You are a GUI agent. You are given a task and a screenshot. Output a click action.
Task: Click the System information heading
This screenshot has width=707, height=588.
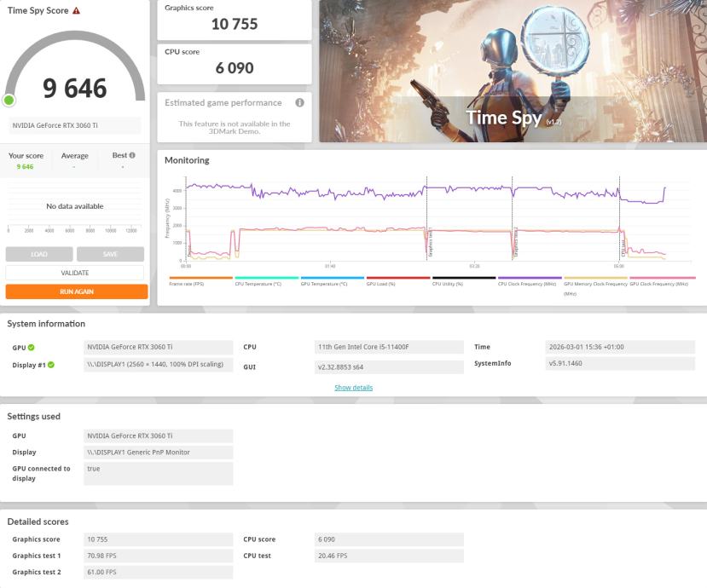pos(46,324)
